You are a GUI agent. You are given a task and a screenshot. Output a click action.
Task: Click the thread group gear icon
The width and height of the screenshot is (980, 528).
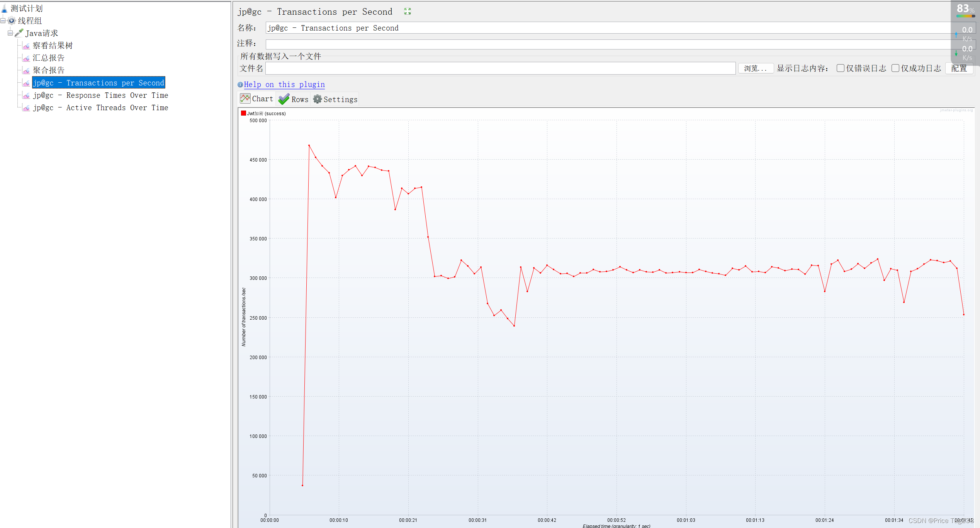pos(12,20)
